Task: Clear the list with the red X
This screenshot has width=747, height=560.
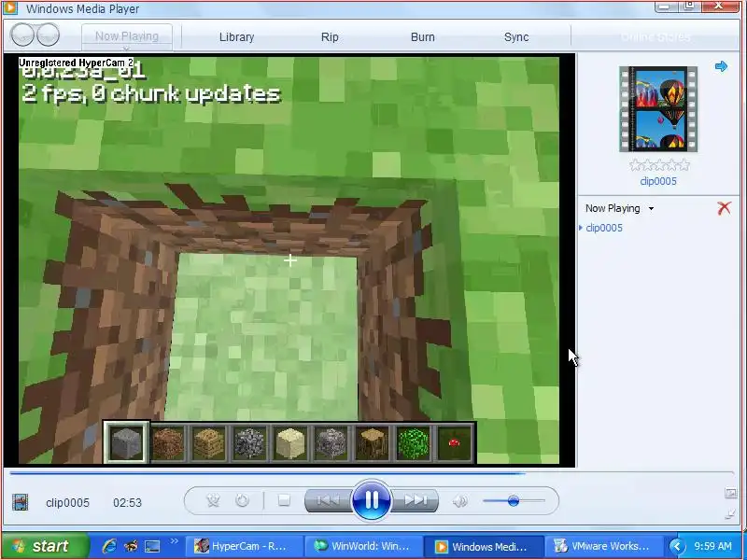Action: pyautogui.click(x=724, y=208)
